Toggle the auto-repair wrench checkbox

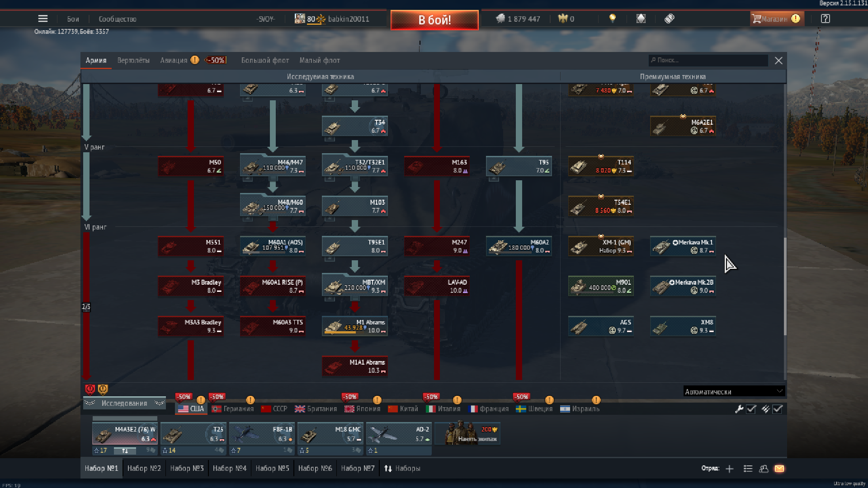click(751, 409)
